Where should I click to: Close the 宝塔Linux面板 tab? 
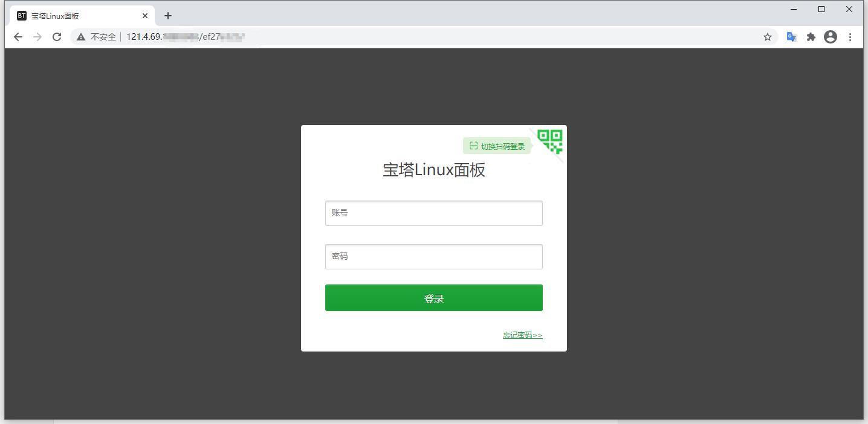(x=145, y=16)
